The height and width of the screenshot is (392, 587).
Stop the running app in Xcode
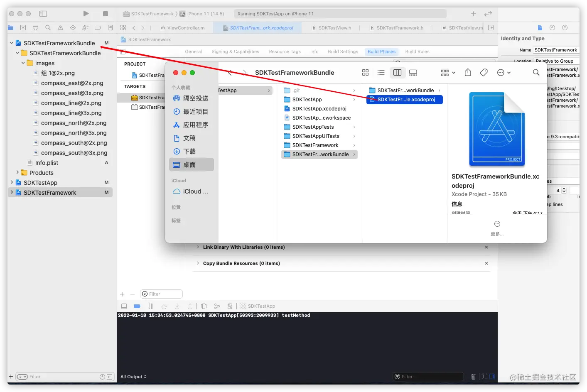coord(106,14)
